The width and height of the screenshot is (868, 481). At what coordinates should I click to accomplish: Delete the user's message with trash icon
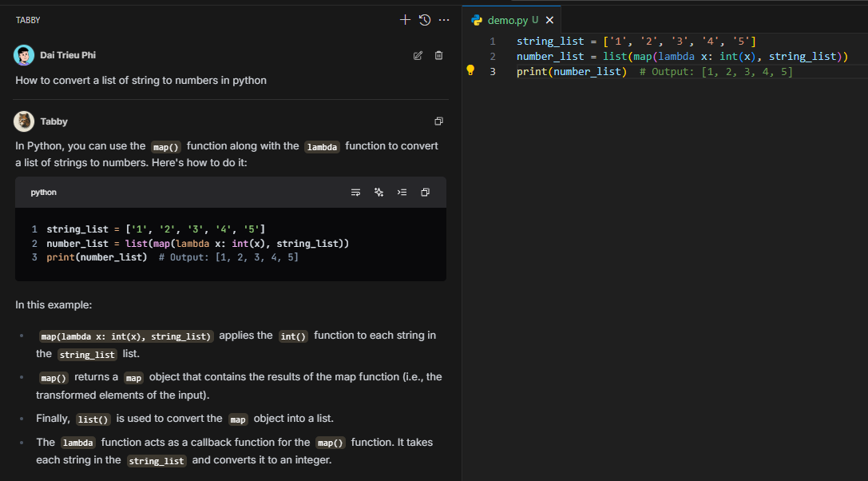pos(438,55)
